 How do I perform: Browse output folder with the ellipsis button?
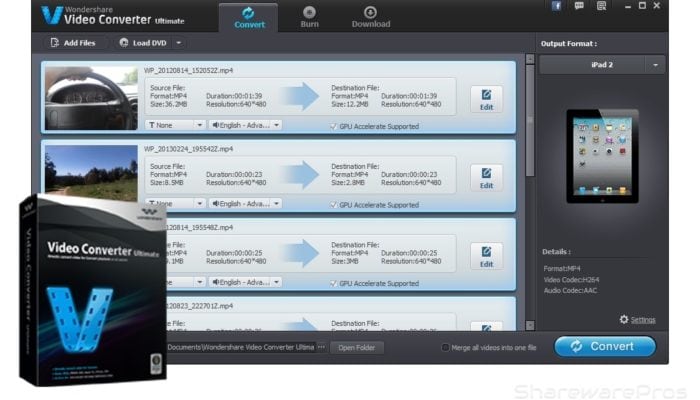321,347
